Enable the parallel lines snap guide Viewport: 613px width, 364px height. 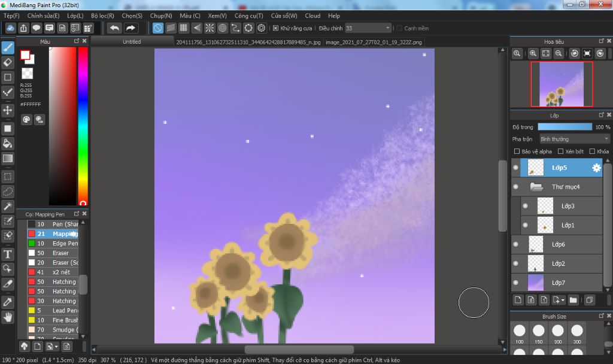[171, 28]
